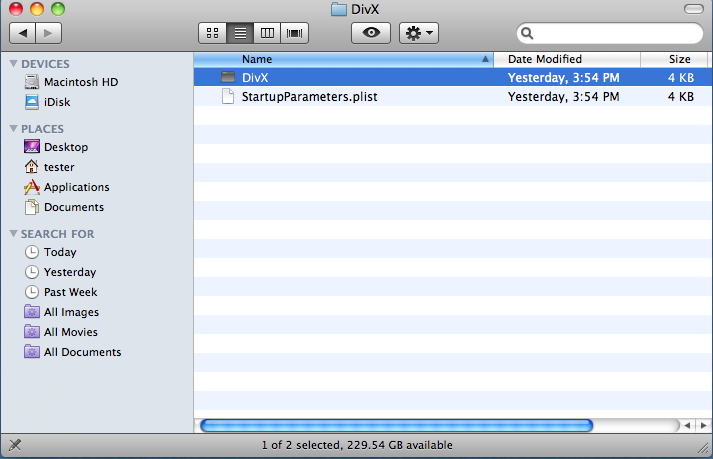Toggle sort direction triangle in Name header
Screen dimensions: 713x459
[x=485, y=59]
